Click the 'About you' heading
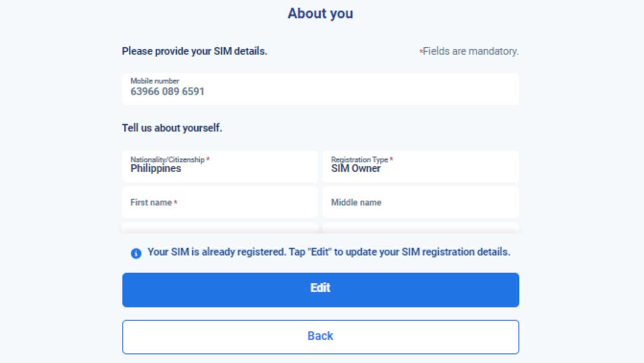 [x=320, y=13]
